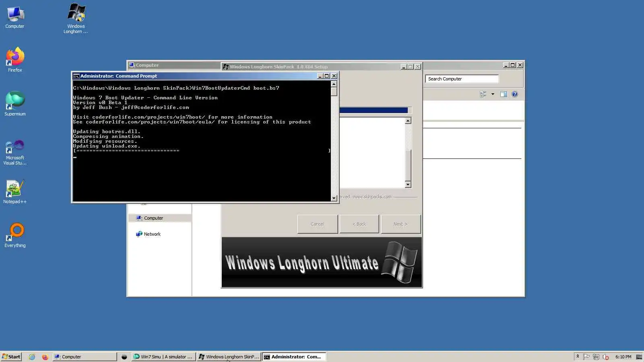Viewport: 644px width, 362px height.
Task: Click the Windows Longhorn Ultimate banner
Action: pyautogui.click(x=322, y=262)
